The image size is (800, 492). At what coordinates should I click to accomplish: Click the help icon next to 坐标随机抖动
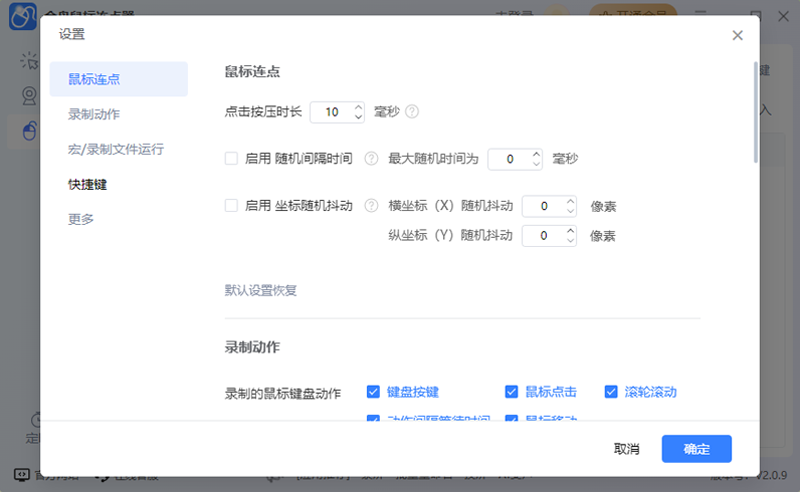[371, 206]
